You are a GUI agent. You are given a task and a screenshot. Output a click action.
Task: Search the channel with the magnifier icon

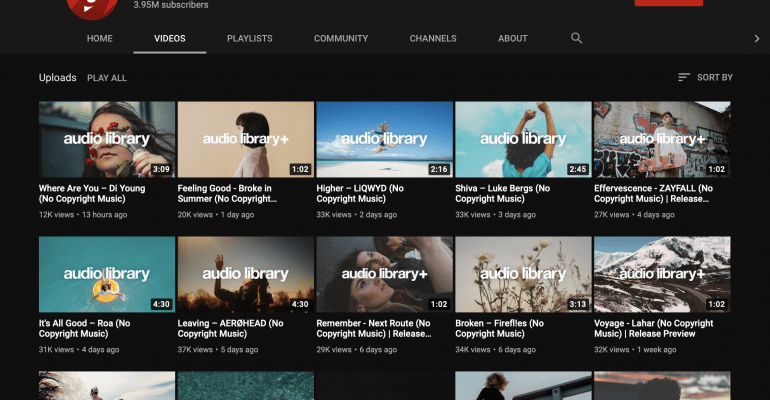pyautogui.click(x=577, y=38)
